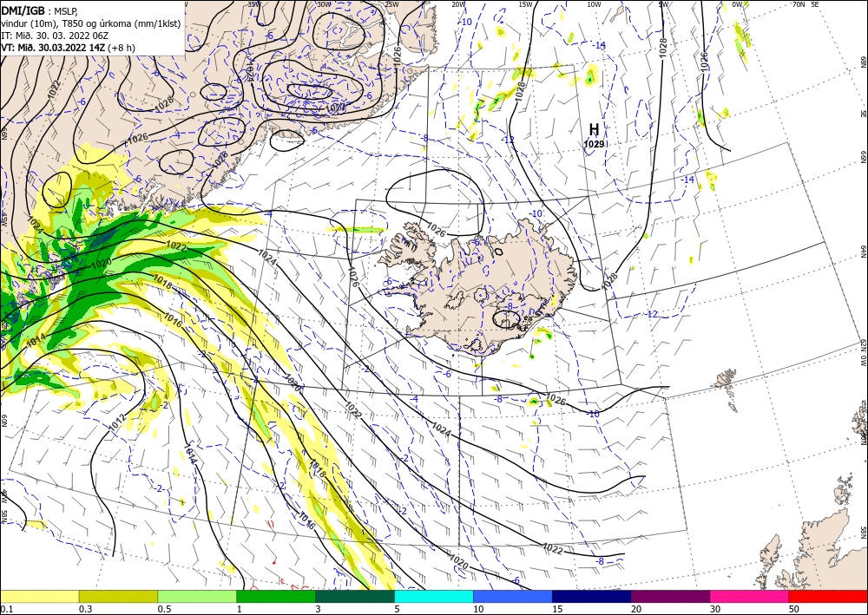Choose the purple 20 mm legend swatch

coord(670,596)
